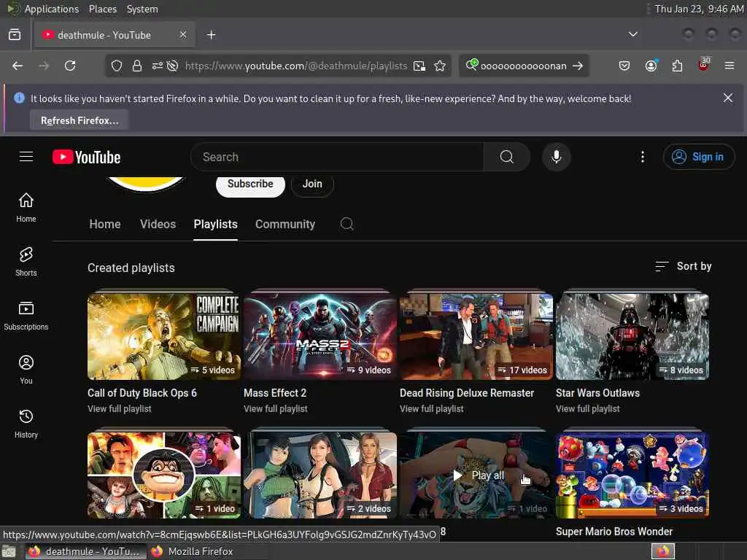This screenshot has height=560, width=747.
Task: Open the extensions puzzle icon
Action: [x=677, y=66]
